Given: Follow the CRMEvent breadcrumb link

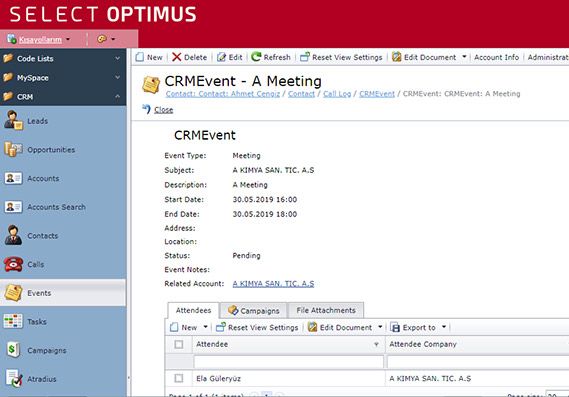Looking at the screenshot, I should coord(377,94).
